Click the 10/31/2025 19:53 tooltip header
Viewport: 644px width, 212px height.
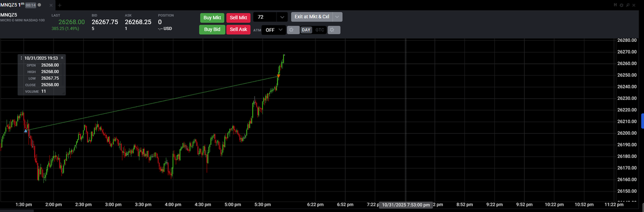(41, 57)
